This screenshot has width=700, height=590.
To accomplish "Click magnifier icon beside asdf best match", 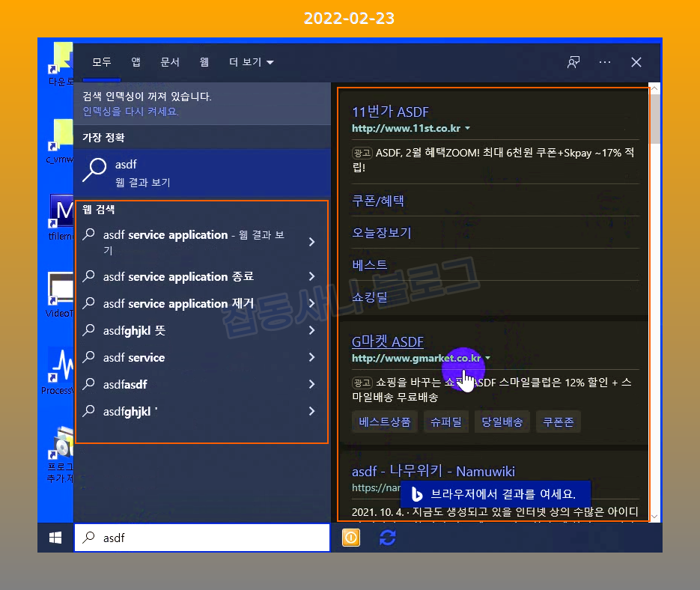I will click(x=94, y=170).
